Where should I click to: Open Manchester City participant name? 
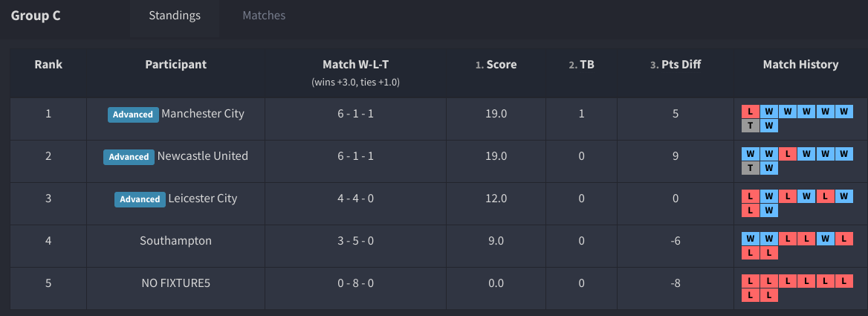tap(203, 114)
